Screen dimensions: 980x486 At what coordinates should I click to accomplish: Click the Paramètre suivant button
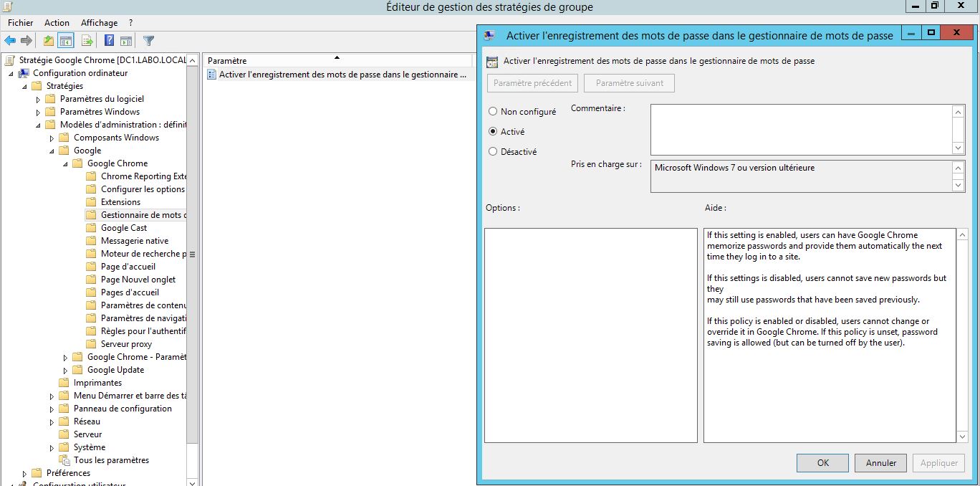629,83
